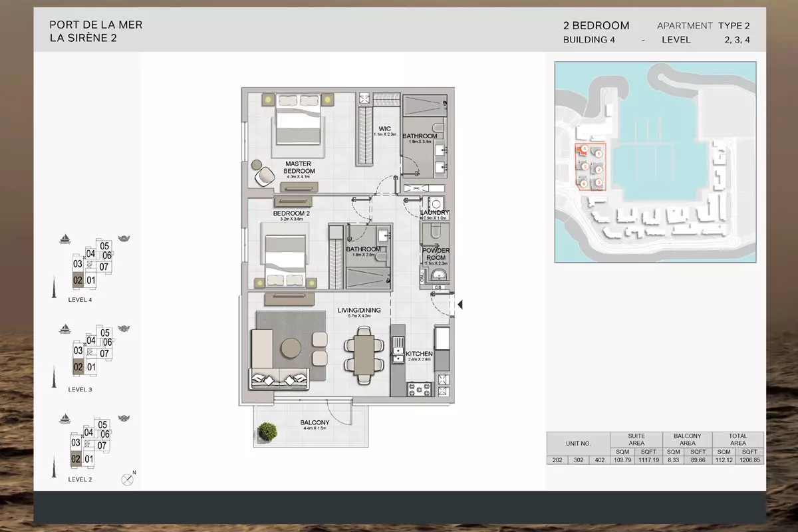The height and width of the screenshot is (532, 798).
Task: Select building marker 4 on site map
Action: pyautogui.click(x=583, y=150)
